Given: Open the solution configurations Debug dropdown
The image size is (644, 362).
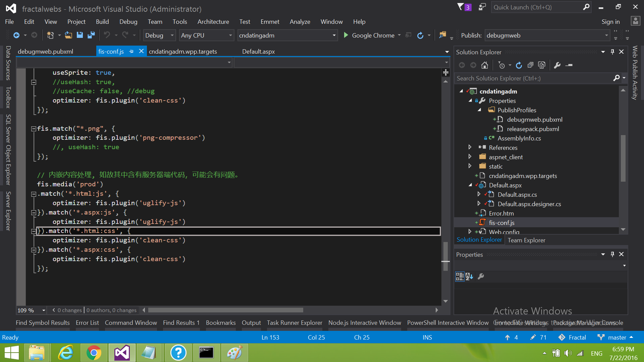Looking at the screenshot, I should [x=159, y=35].
